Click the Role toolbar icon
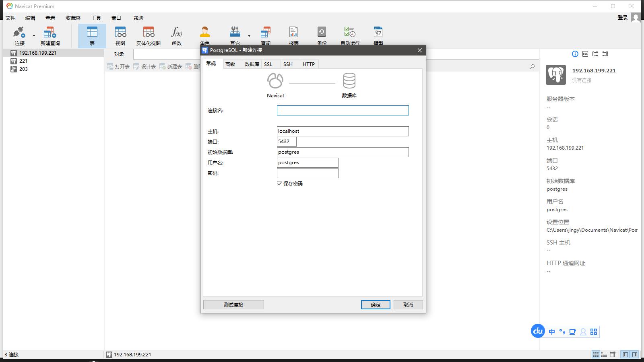644x362 pixels. point(205,36)
